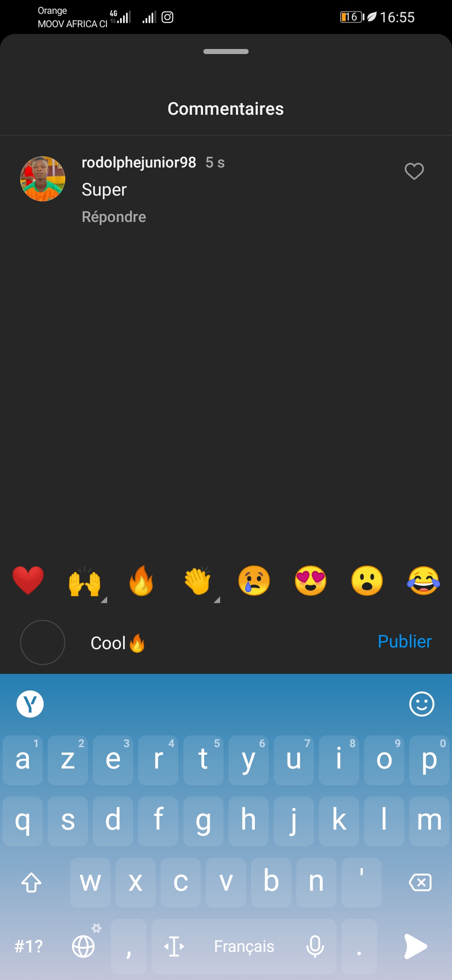
Task: Open the keyboard emoji smiley panel
Action: pyautogui.click(x=421, y=704)
